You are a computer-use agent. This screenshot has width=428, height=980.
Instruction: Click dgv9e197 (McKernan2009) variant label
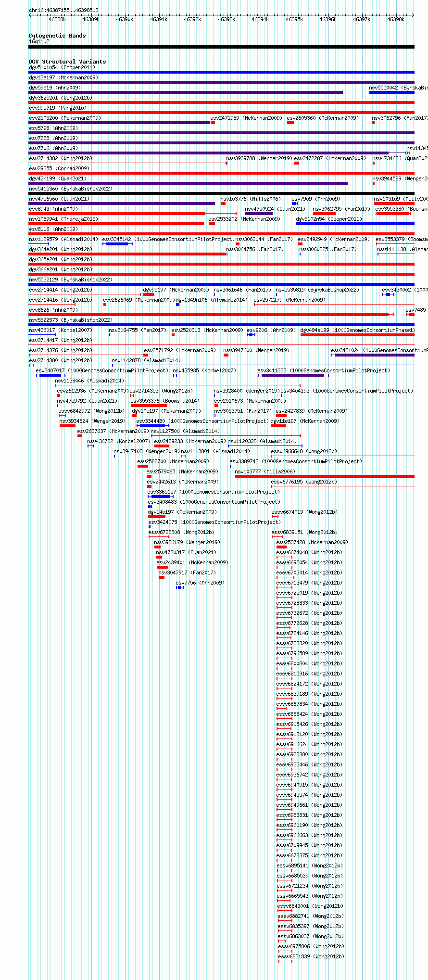[176, 290]
